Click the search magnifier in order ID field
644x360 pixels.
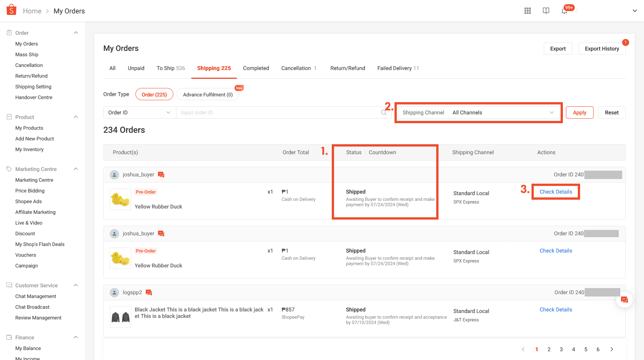pos(384,112)
